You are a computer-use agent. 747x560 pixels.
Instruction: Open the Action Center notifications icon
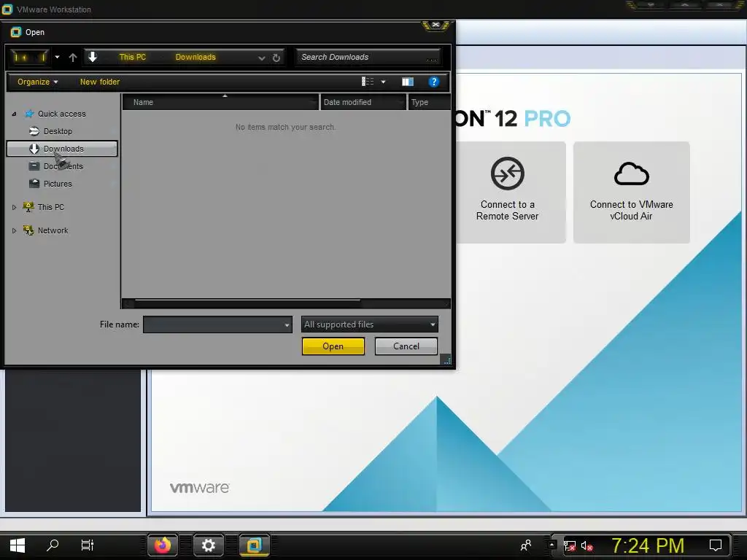pos(716,545)
